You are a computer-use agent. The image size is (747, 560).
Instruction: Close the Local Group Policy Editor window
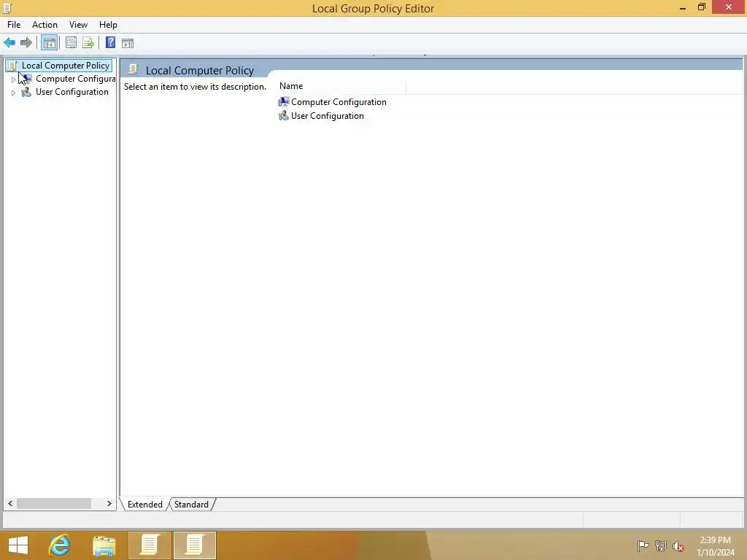pos(729,7)
